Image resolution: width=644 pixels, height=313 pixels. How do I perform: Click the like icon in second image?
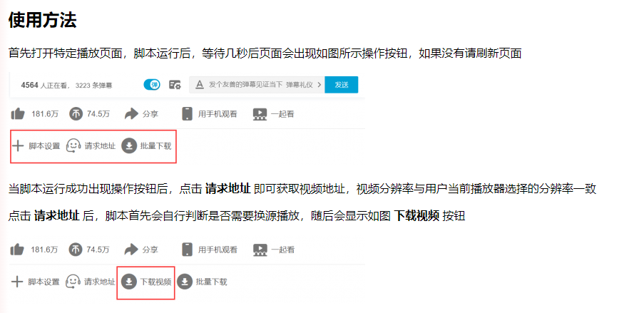click(x=17, y=250)
